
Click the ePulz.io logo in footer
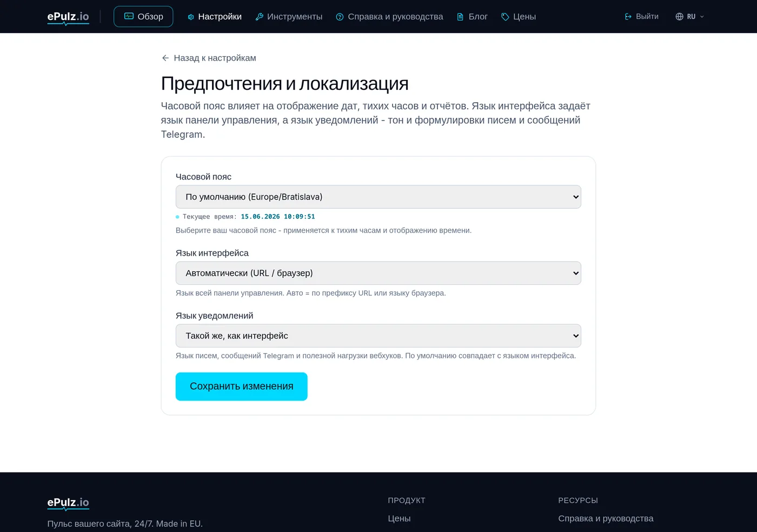point(68,503)
